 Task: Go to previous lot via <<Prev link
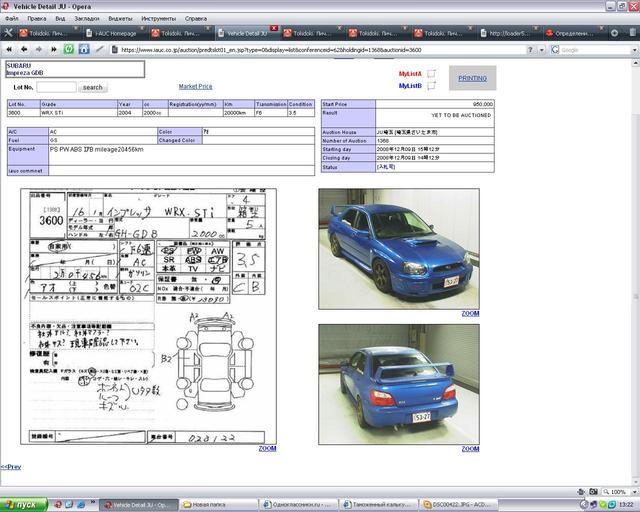tap(11, 467)
